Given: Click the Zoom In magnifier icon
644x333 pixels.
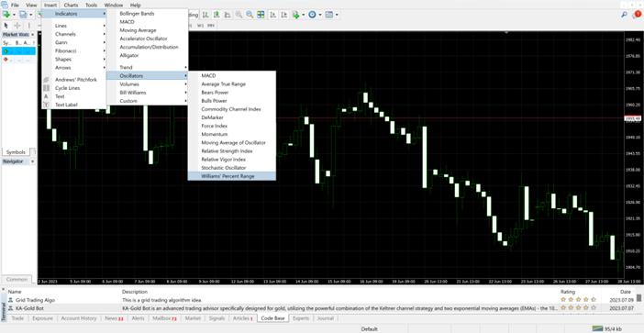Looking at the screenshot, I should pos(239,15).
